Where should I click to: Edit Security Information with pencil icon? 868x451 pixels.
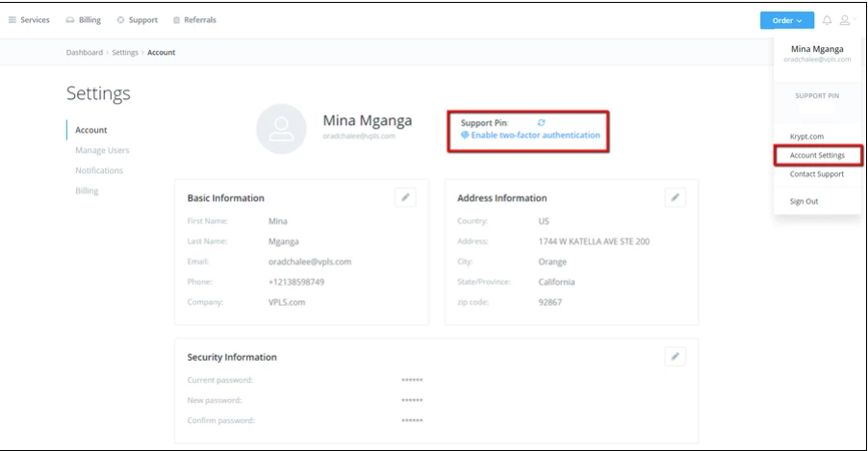point(676,356)
